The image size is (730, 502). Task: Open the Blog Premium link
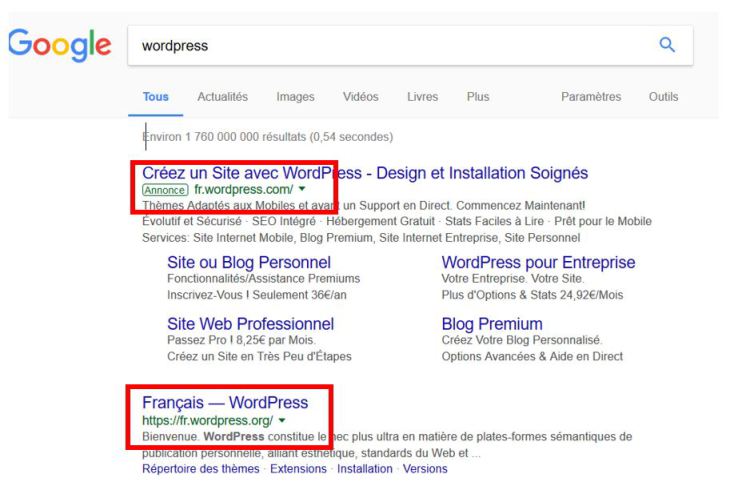pyautogui.click(x=492, y=324)
